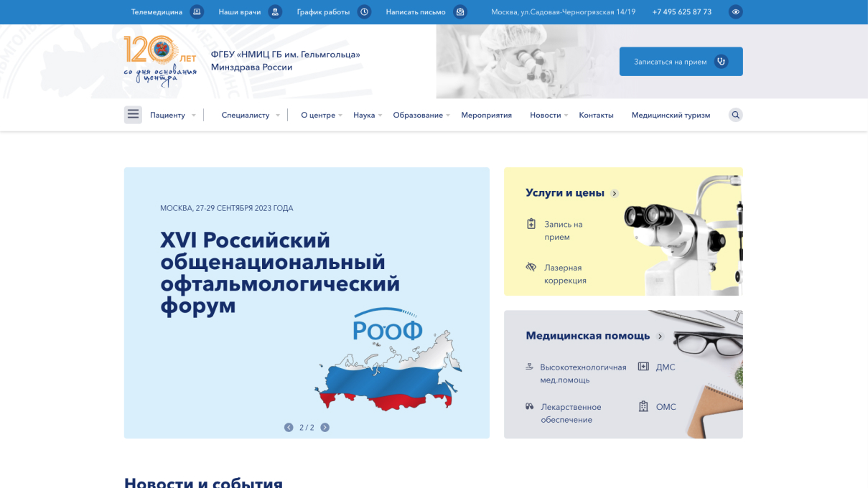Go to previous slide arrow
Screen dimensions: 868x488
(x=289, y=427)
